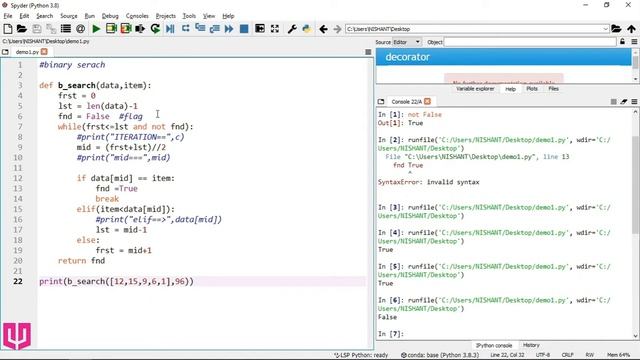Open the Run menu
640x360 pixels.
click(89, 16)
